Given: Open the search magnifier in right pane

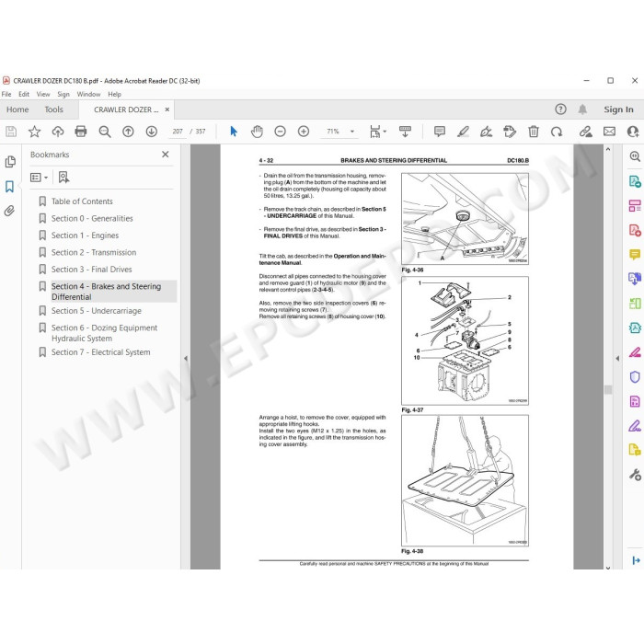Looking at the screenshot, I should [635, 156].
